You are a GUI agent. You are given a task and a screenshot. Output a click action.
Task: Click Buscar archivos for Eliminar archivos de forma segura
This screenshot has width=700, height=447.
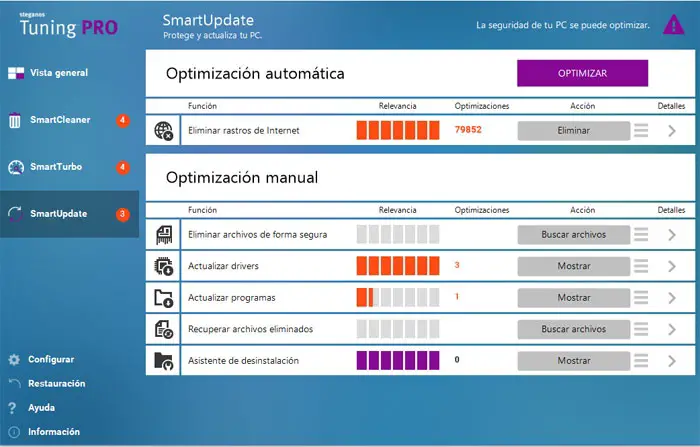pos(574,234)
